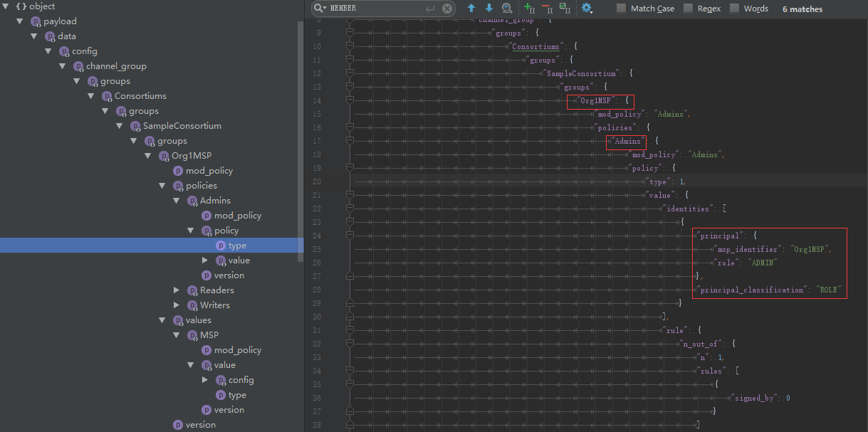Collapse the values tree node
The height and width of the screenshot is (432, 868).
[x=162, y=320]
